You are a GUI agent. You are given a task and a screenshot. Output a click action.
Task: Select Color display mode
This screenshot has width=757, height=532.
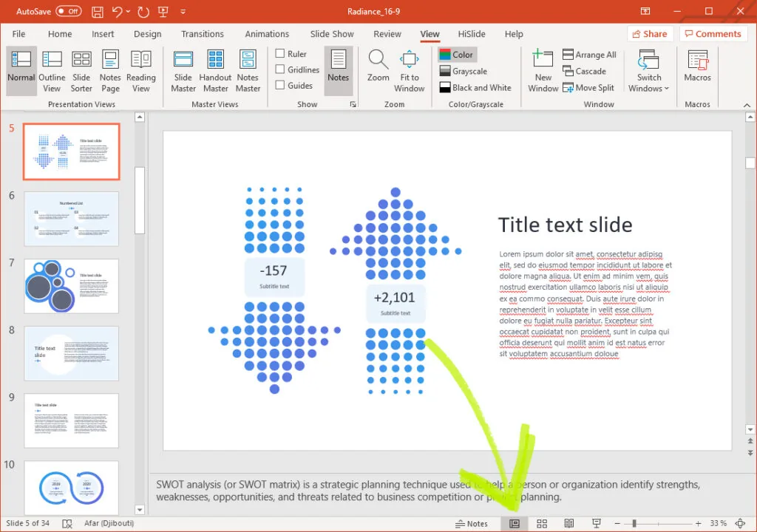pos(457,55)
